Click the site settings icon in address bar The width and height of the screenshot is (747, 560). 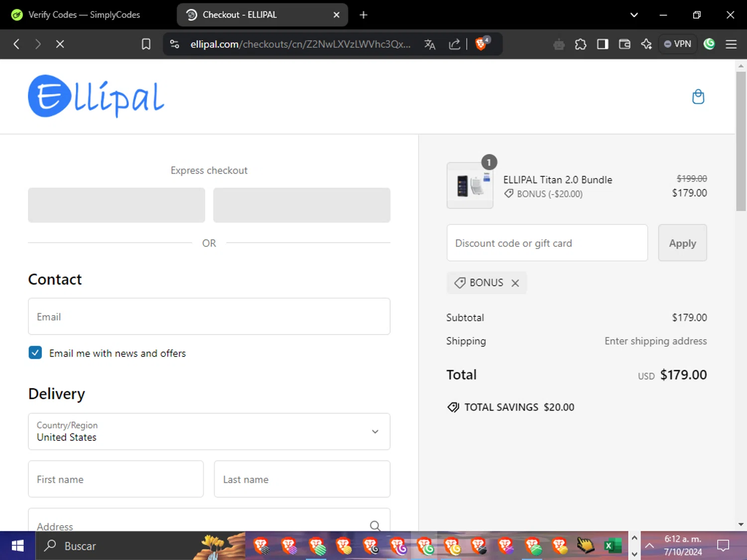point(174,44)
